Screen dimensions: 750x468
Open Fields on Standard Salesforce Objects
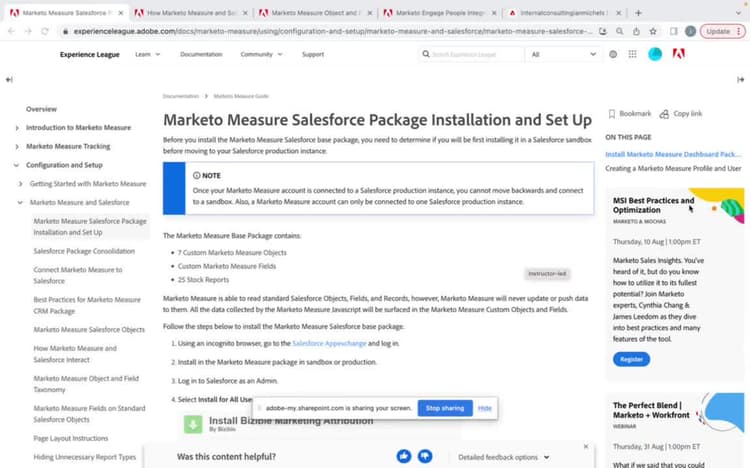tap(89, 414)
